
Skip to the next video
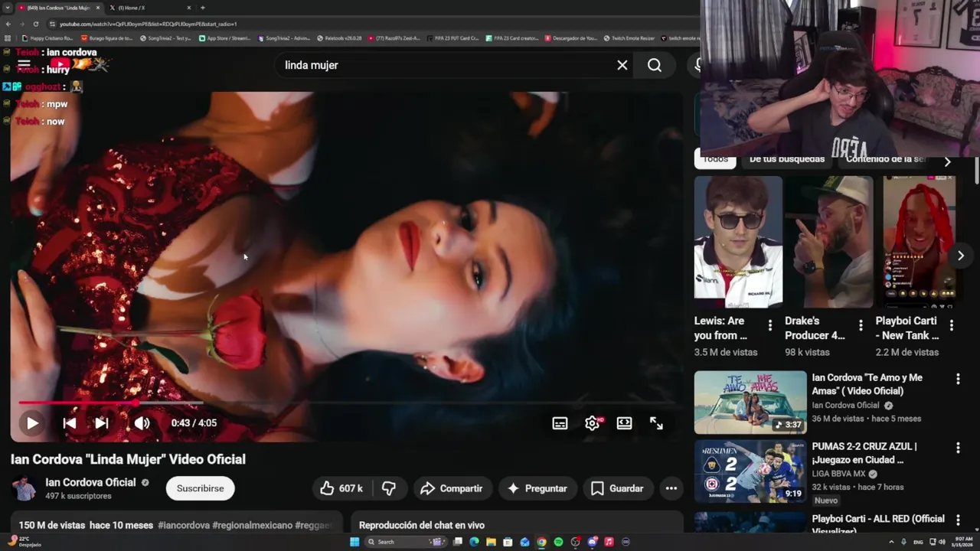[x=101, y=423]
